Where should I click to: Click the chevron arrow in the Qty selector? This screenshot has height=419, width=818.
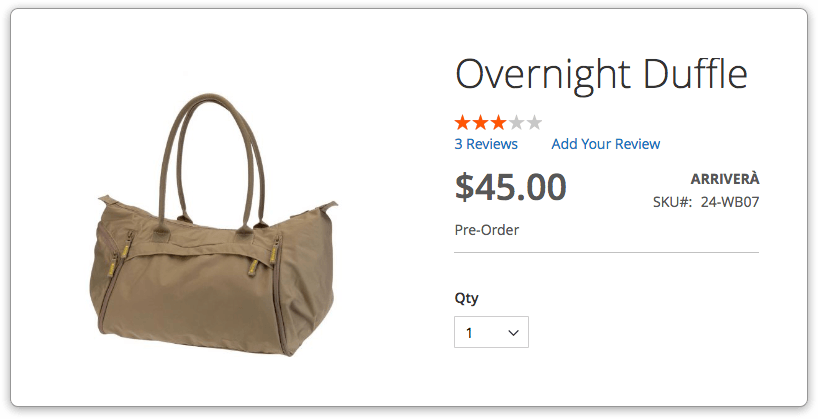coord(513,333)
